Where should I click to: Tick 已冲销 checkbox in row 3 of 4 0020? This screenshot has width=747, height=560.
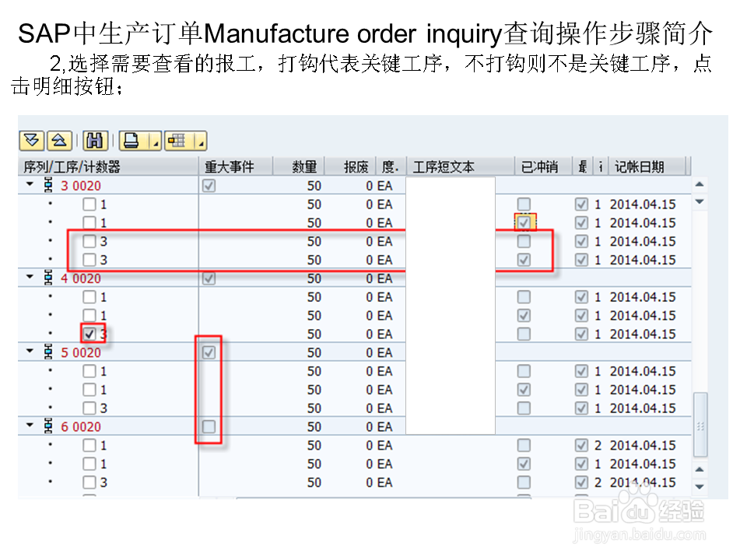[524, 334]
